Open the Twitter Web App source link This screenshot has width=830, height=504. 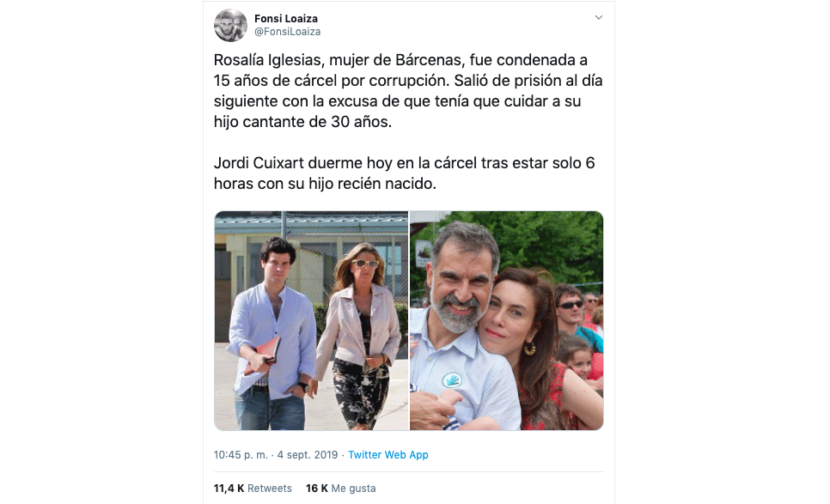[388, 455]
